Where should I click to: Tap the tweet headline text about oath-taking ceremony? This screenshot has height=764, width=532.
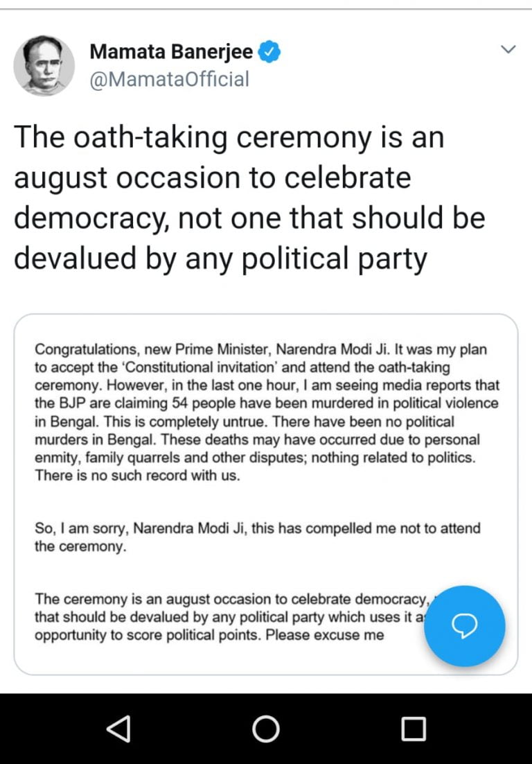(249, 197)
